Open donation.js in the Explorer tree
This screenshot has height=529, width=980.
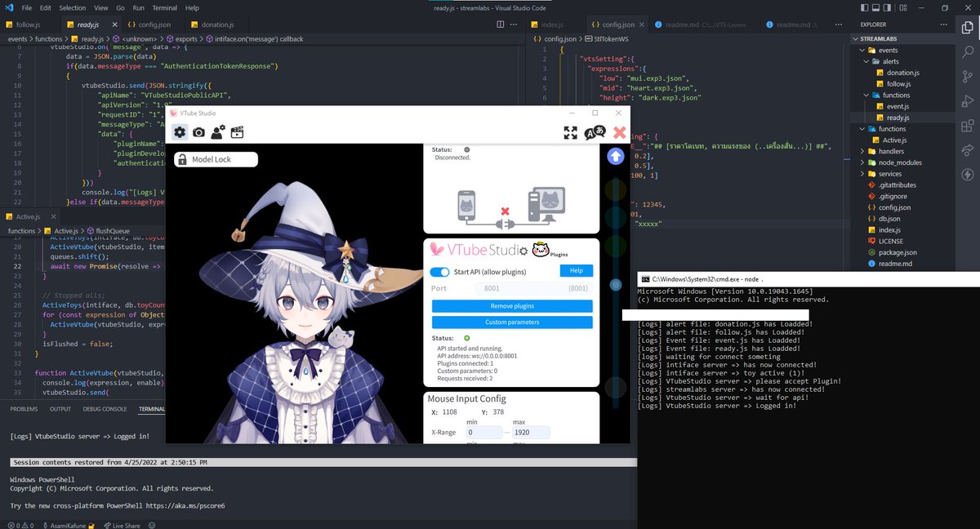902,73
